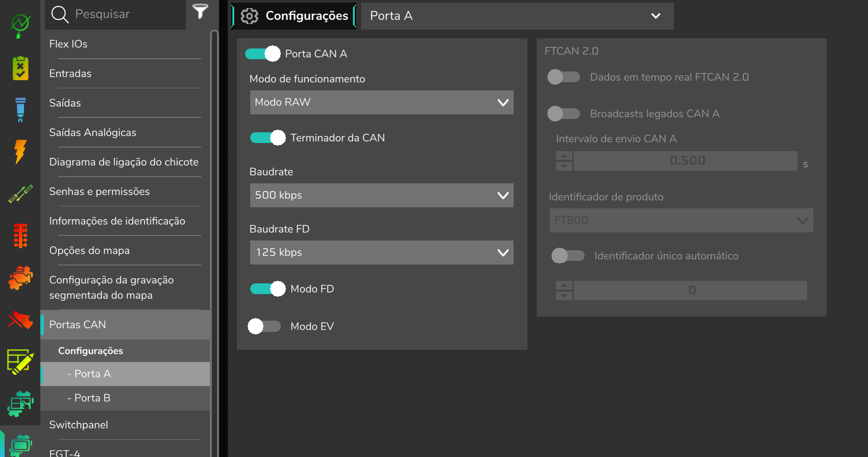Select the orange lightning bolt ignition icon
Viewport: 868px width, 457px height.
20,152
